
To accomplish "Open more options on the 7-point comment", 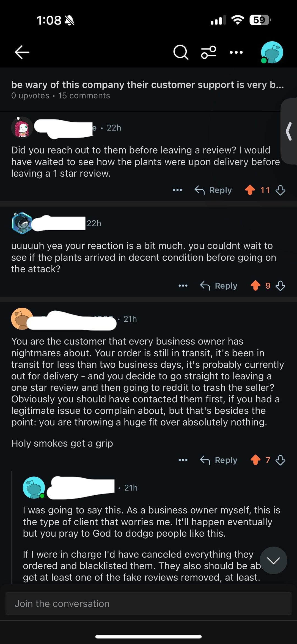I will 183,460.
